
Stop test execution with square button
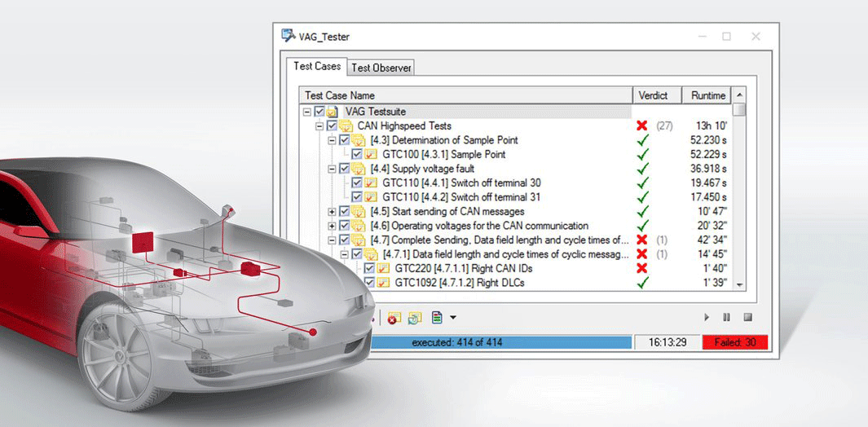[747, 317]
